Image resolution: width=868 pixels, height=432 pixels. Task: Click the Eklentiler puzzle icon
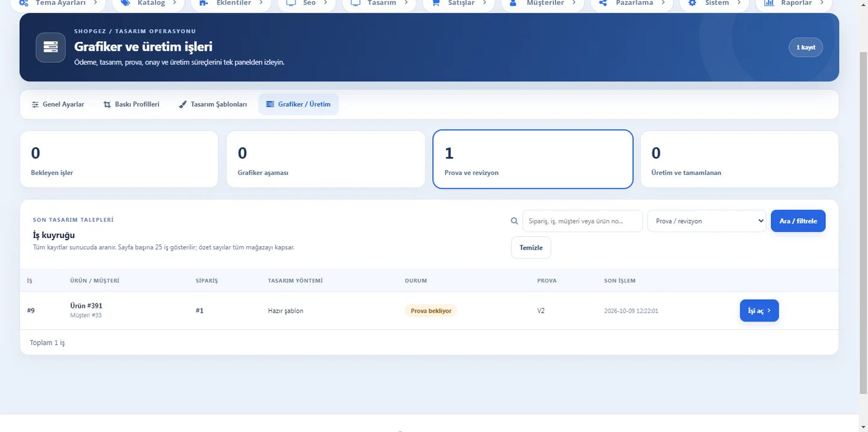[x=204, y=3]
